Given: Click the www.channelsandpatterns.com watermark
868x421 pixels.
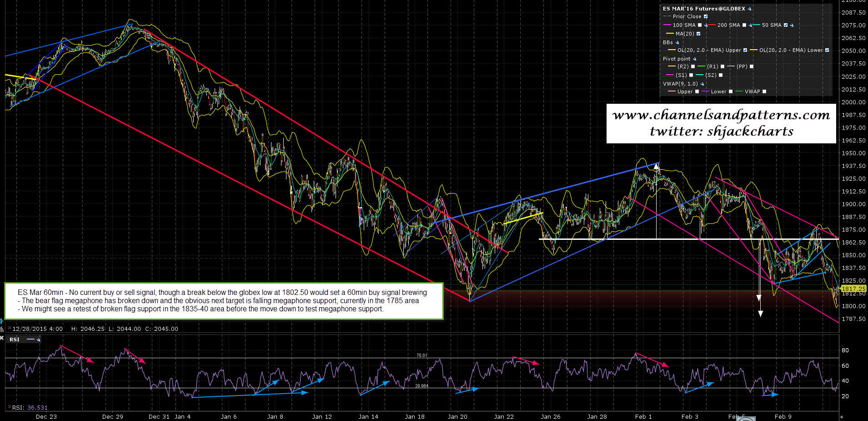Looking at the screenshot, I should coord(721,116).
